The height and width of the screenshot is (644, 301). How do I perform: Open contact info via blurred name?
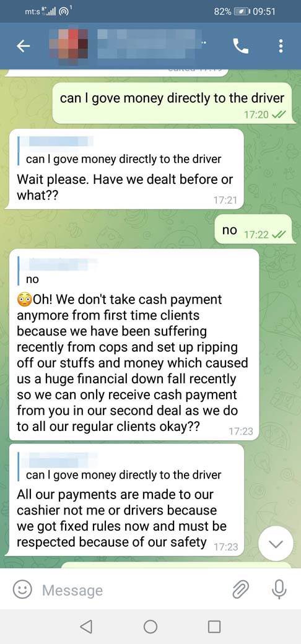pos(149,43)
